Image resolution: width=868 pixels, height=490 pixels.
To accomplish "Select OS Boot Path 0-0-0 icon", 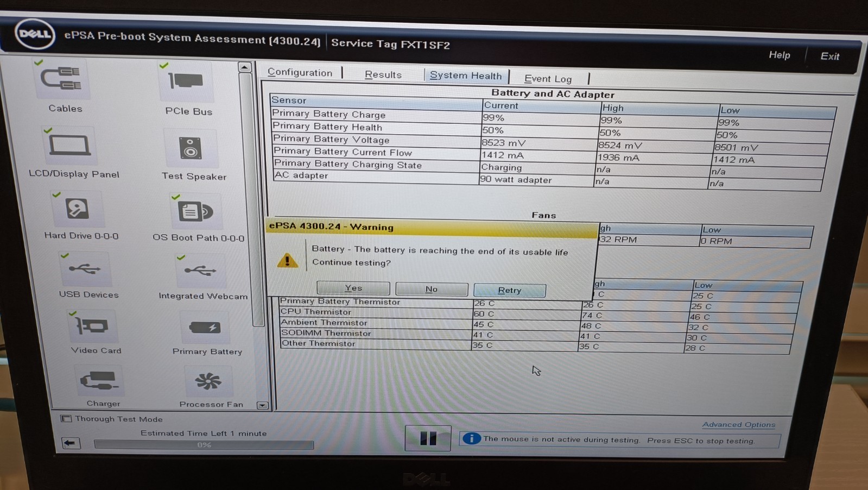I will point(195,211).
